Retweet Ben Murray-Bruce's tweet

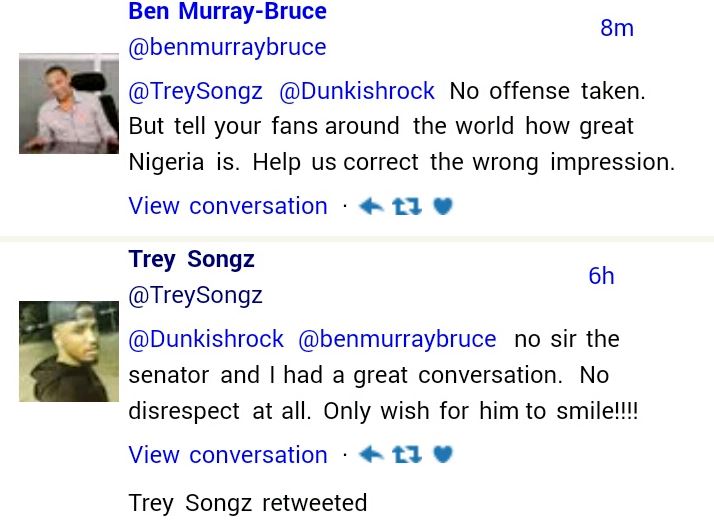(x=406, y=207)
